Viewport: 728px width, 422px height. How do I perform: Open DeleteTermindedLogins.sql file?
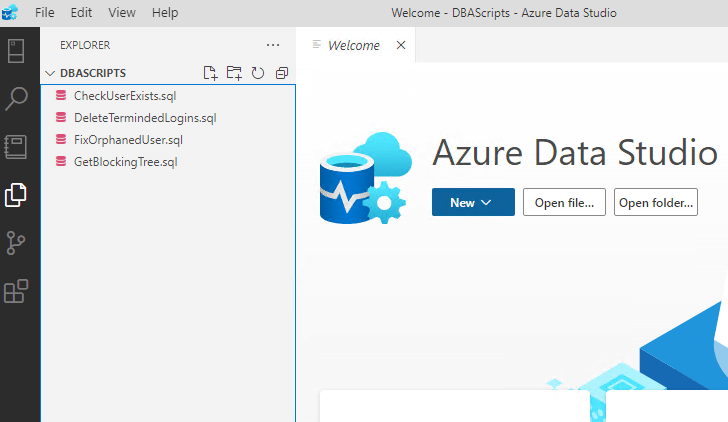(x=168, y=118)
